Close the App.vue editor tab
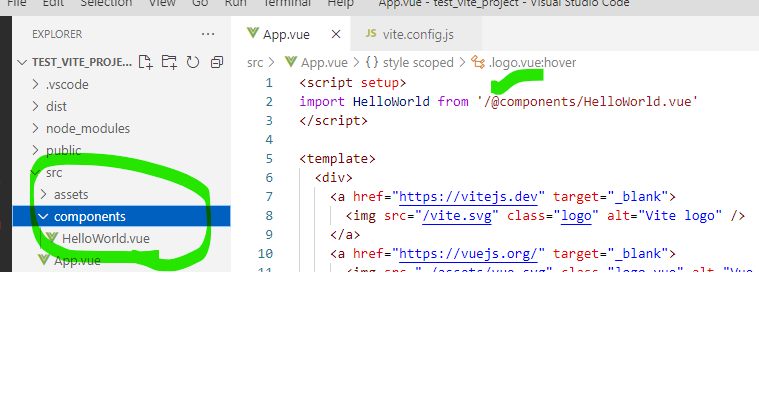Screen dimensions: 759x418 [x=336, y=34]
